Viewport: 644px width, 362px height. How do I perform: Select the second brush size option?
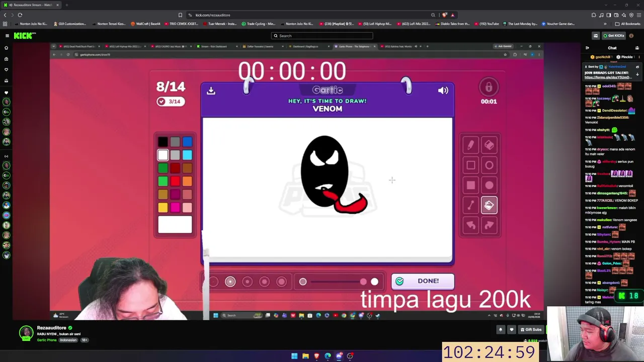click(x=230, y=282)
